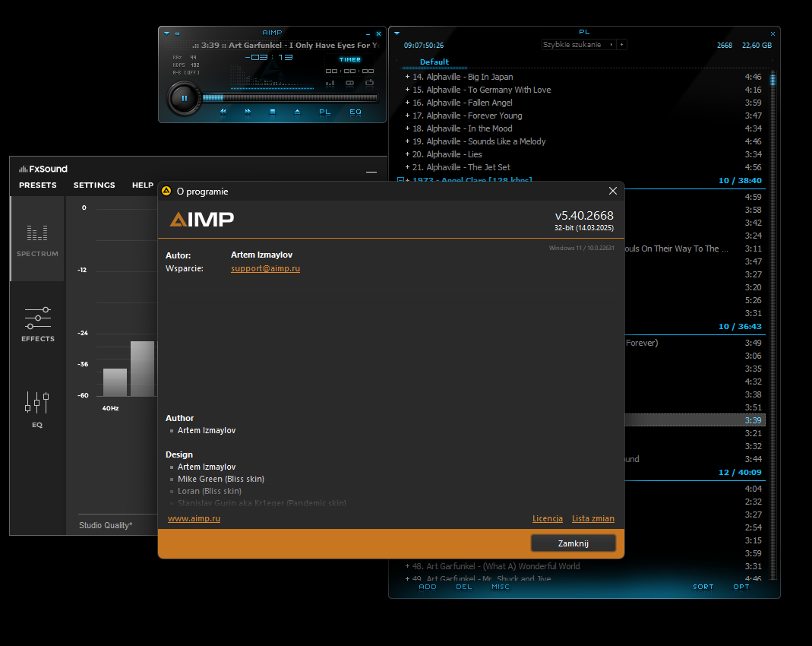Switch to the Default playlist tab

(434, 62)
